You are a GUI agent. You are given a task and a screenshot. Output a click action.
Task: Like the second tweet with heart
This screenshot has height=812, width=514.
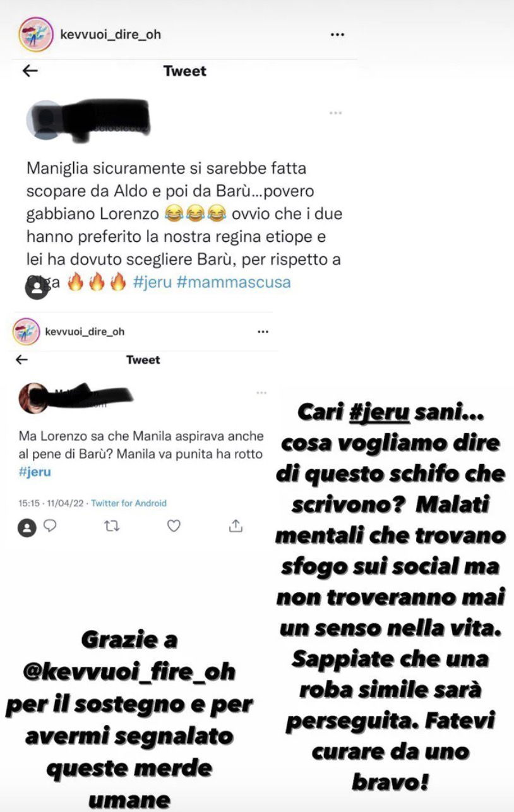click(x=174, y=525)
